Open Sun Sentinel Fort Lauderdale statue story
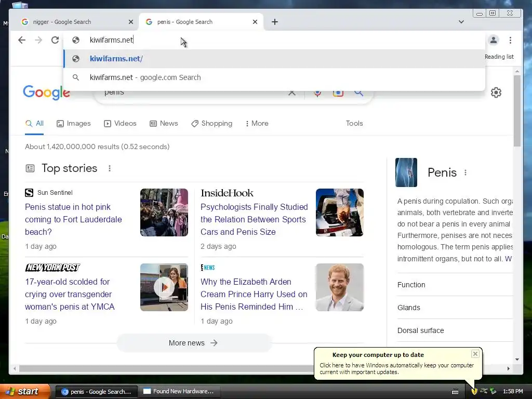Image resolution: width=532 pixels, height=399 pixels. (x=73, y=220)
